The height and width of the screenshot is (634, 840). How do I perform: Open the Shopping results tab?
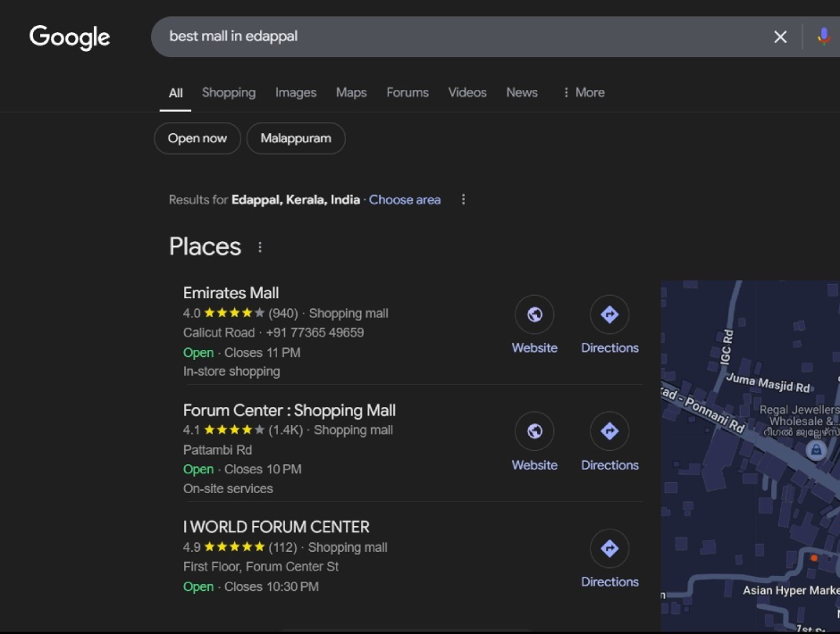229,93
